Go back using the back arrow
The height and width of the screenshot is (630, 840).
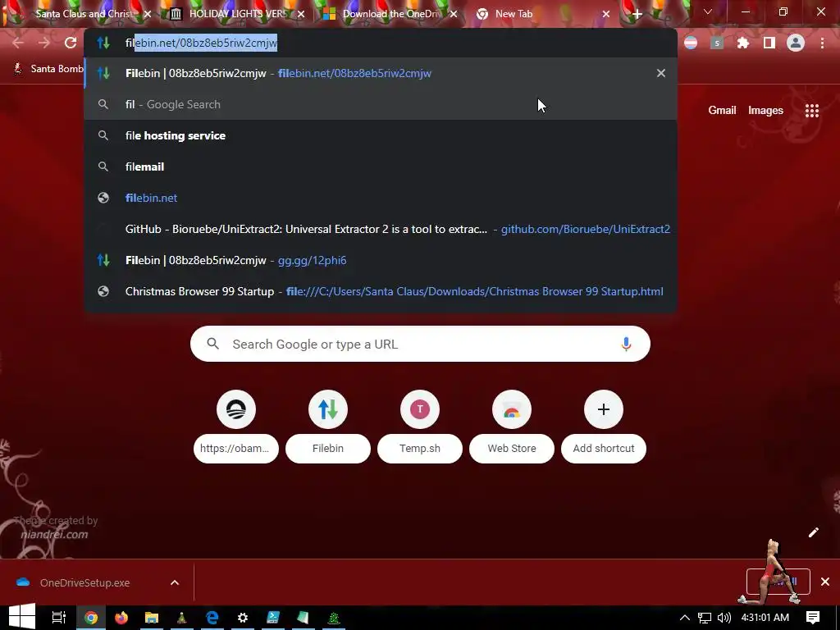pyautogui.click(x=18, y=43)
